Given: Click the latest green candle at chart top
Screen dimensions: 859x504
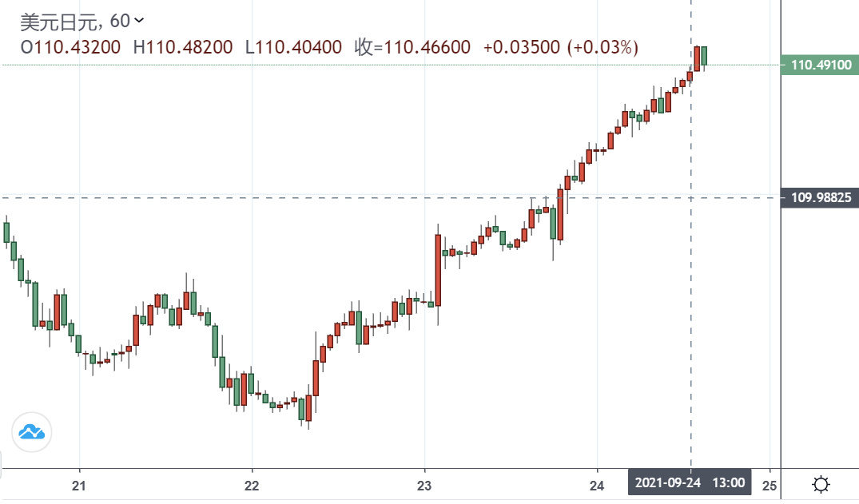Looking at the screenshot, I should coord(704,56).
